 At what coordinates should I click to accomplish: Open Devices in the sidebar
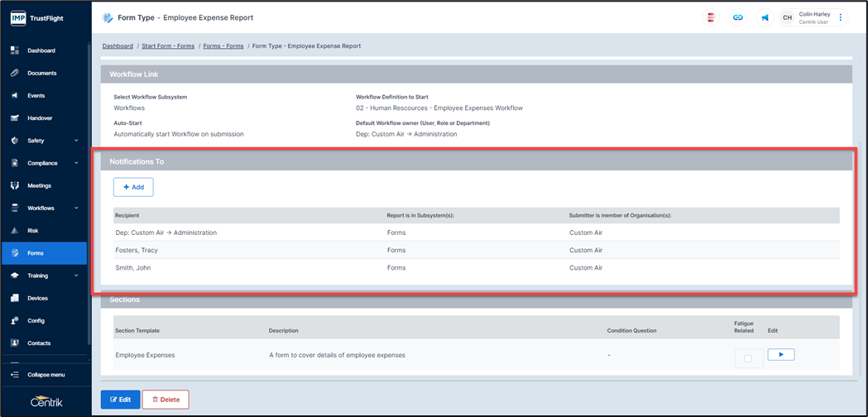[x=37, y=298]
